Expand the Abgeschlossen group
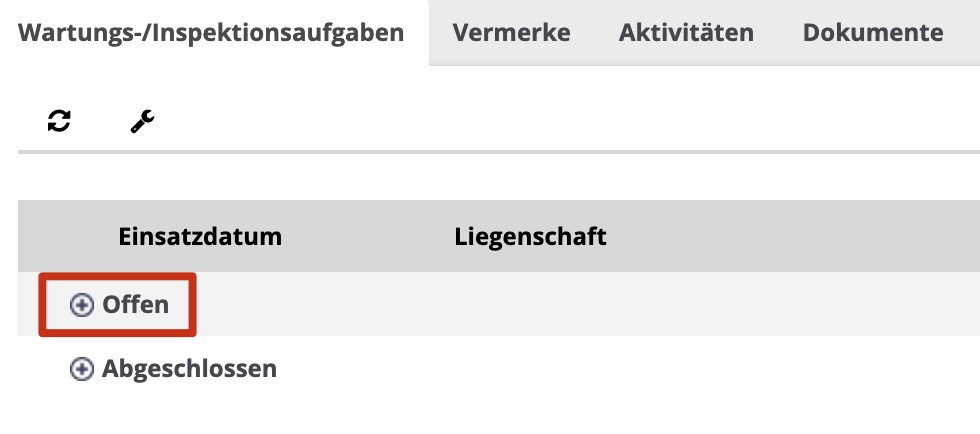Image resolution: width=980 pixels, height=434 pixels. point(81,369)
